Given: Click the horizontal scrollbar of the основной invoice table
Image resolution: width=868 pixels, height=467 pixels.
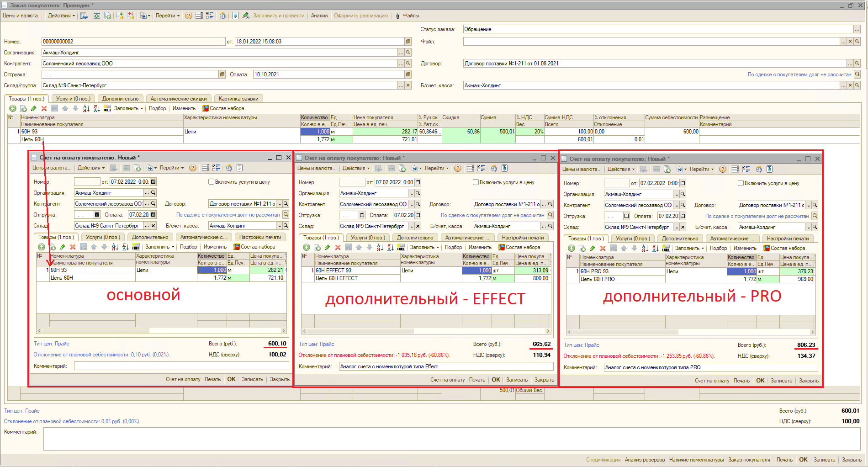Looking at the screenshot, I should (x=161, y=330).
